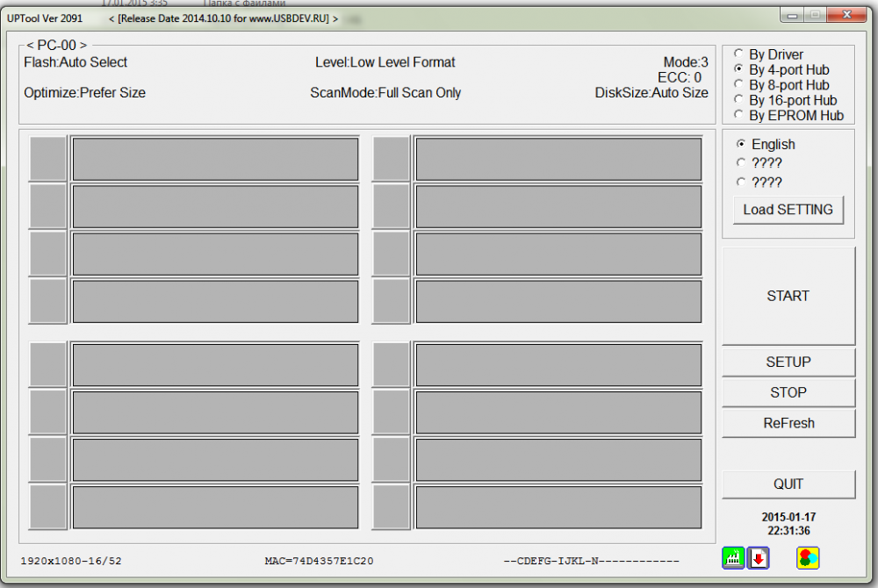Viewport: 878px width, 588px height.
Task: Click the DiskSize:Auto Size text
Action: pos(651,93)
